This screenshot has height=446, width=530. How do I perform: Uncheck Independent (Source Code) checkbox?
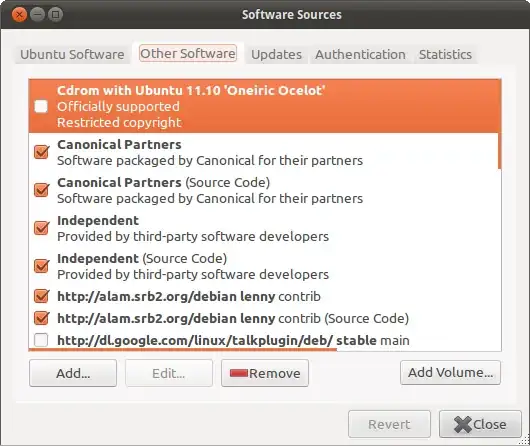coord(41,266)
